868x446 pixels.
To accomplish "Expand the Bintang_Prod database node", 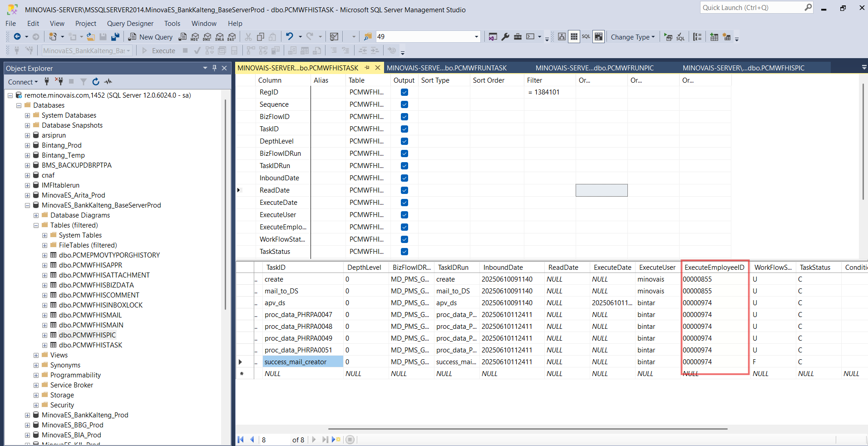I will pyautogui.click(x=27, y=145).
